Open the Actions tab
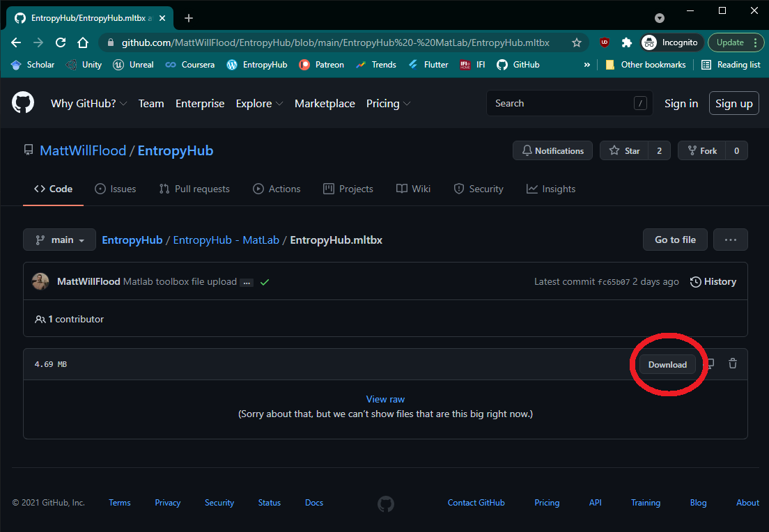This screenshot has height=532, width=769. [x=277, y=189]
